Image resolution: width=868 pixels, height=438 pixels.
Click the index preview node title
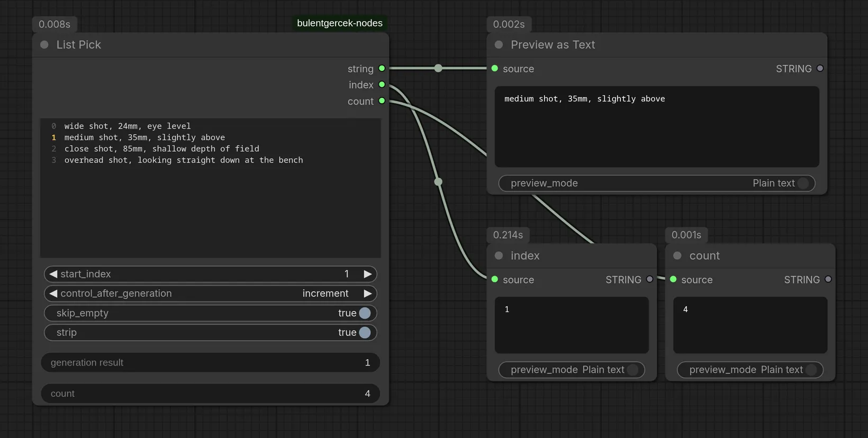(525, 255)
